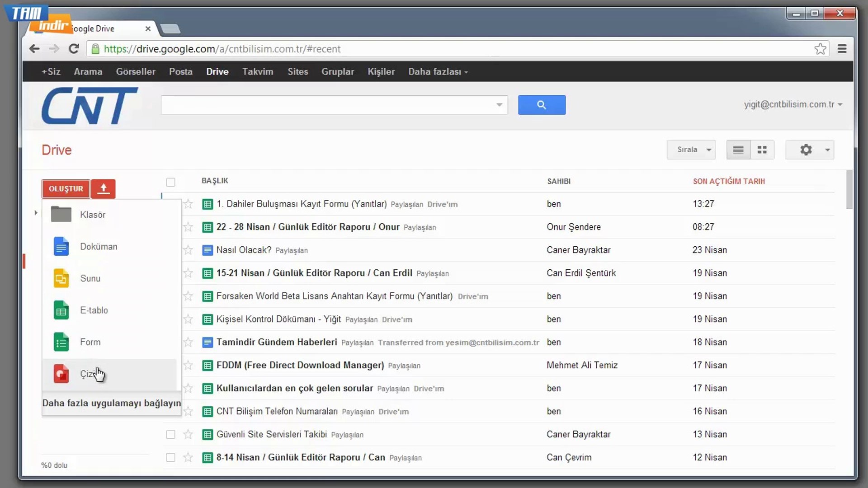
Task: Open the settings gear dropdown
Action: 810,150
